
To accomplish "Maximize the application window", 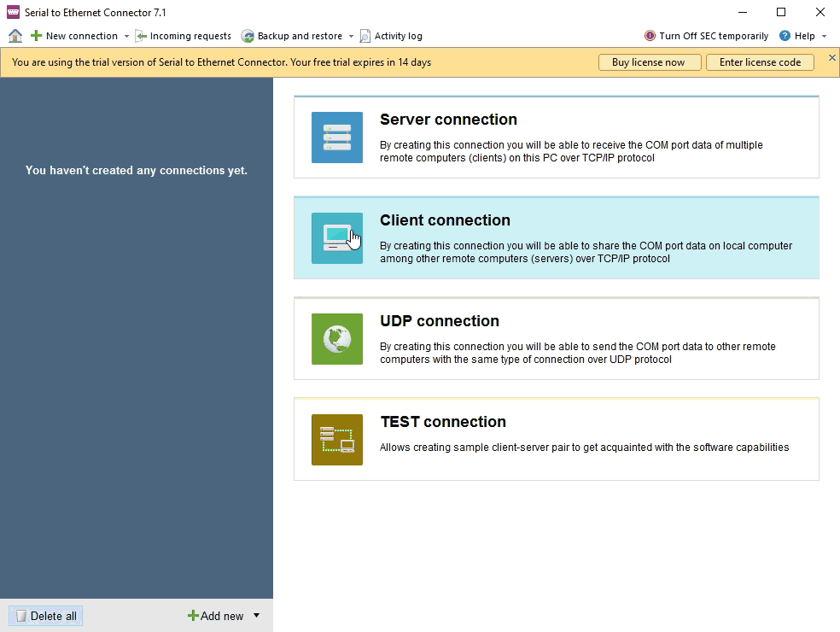I will 781,12.
